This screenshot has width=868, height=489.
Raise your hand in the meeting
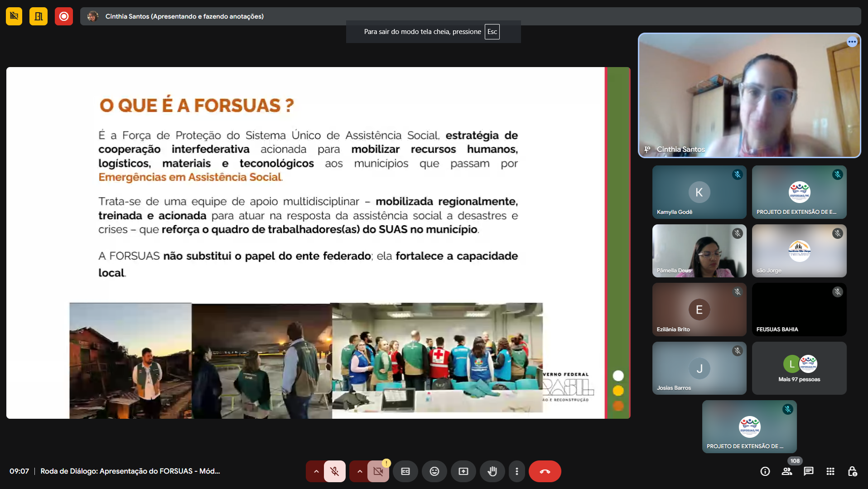492,471
